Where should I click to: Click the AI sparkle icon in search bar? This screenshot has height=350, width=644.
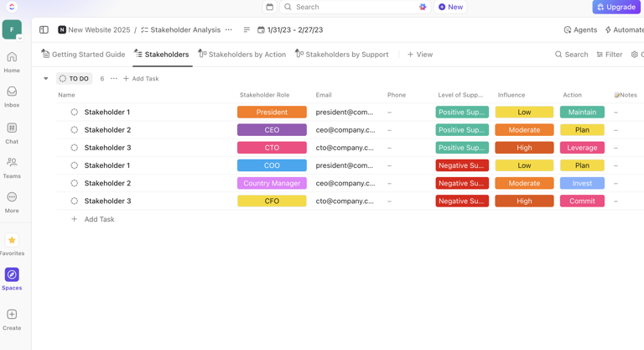pos(423,7)
